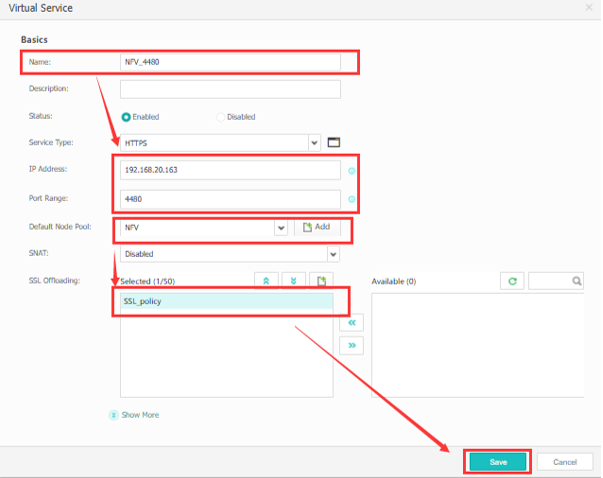The image size is (603, 478).
Task: Move selected SSL policy to top
Action: click(266, 281)
